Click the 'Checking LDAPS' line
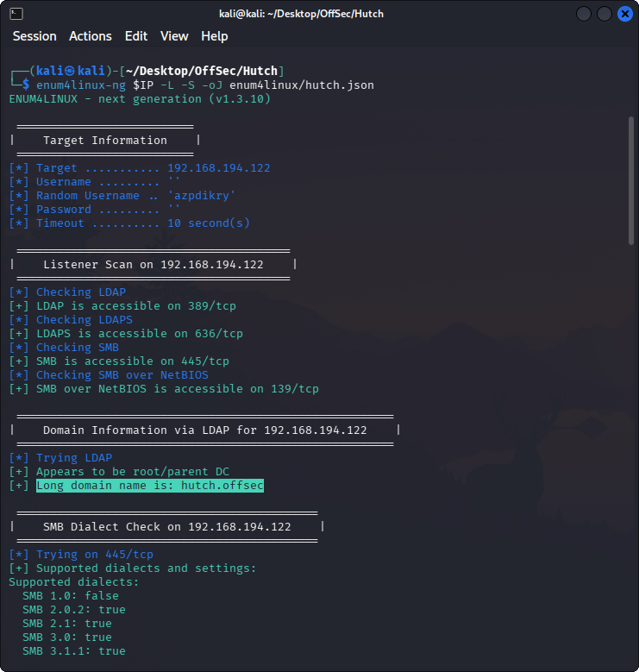This screenshot has height=672, width=639. 85,320
